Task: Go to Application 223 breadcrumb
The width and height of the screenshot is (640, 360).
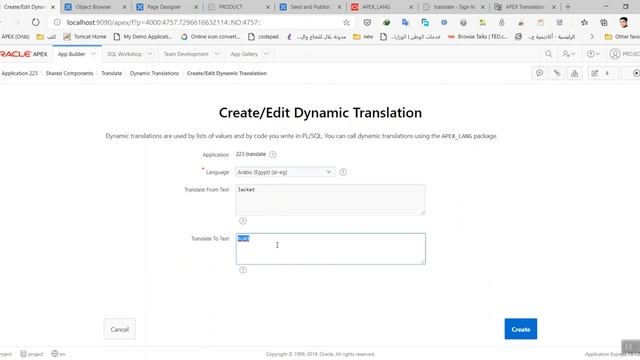Action: 19,73
